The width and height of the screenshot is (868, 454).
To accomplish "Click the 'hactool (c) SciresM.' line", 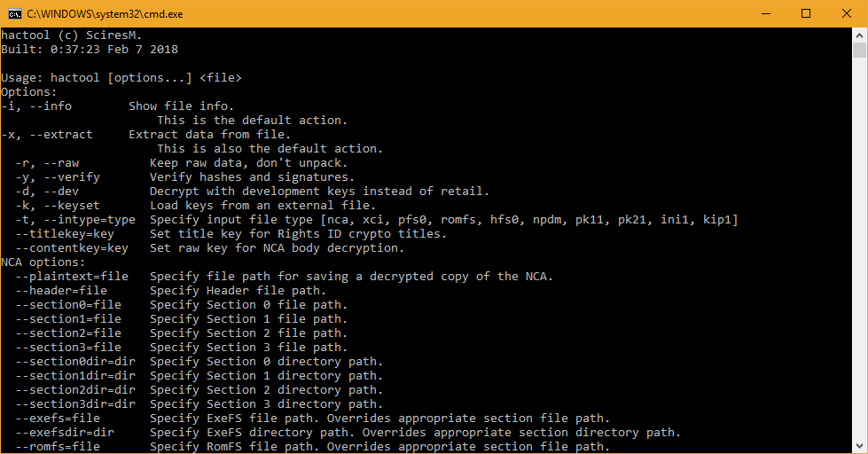I will point(72,35).
